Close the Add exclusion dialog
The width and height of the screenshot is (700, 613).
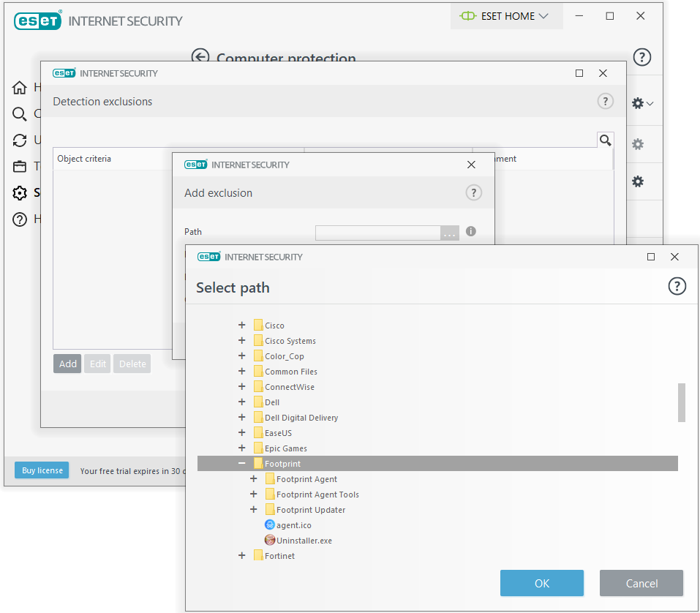[471, 165]
